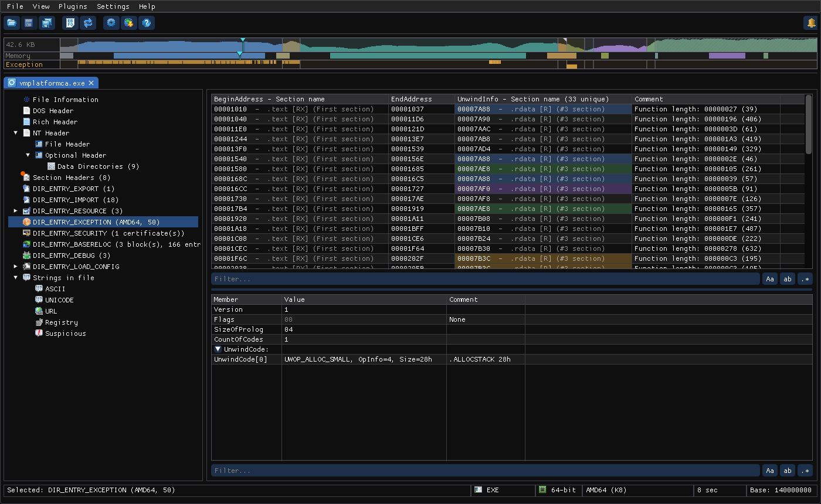
Task: Click the open file folder icon
Action: [x=12, y=23]
